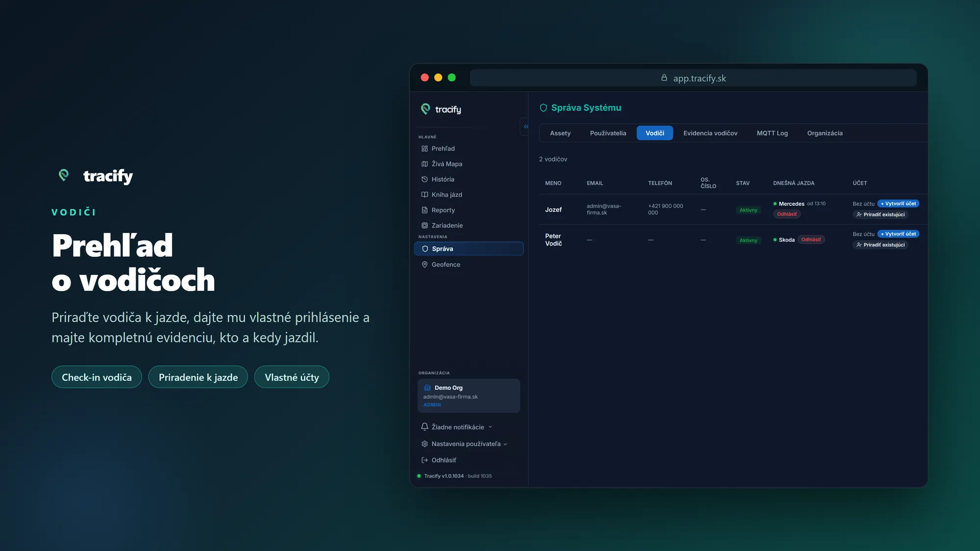Open Reporty document icon

(x=424, y=210)
